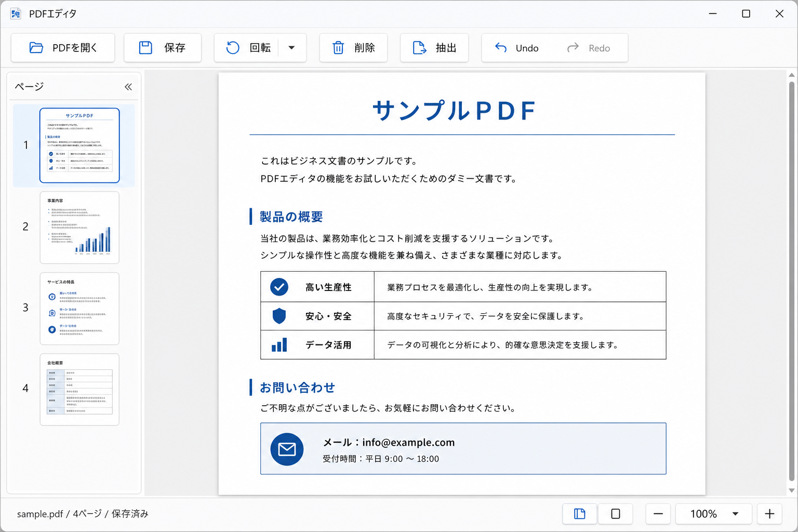798x532 pixels.
Task: Select page 4 thumbnail 会社概要
Action: (79, 390)
